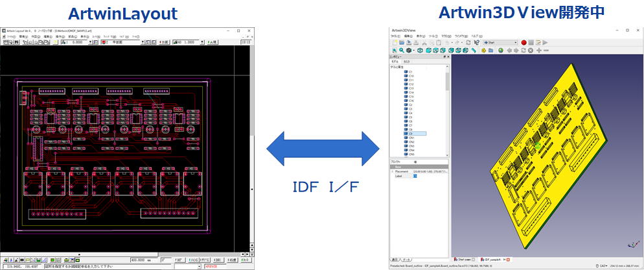This screenshot has height=270, width=644.
Task: Create a new document in Artwin3DView toolbar
Action: tap(395, 42)
